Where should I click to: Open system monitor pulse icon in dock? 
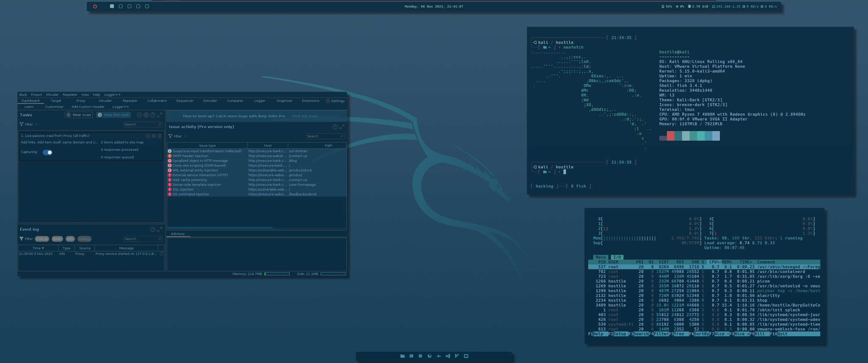click(439, 356)
